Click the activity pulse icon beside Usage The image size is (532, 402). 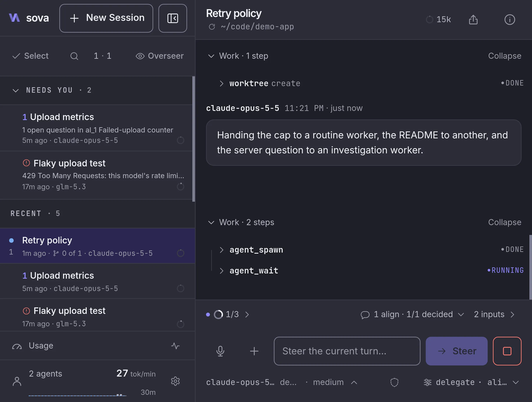point(175,346)
